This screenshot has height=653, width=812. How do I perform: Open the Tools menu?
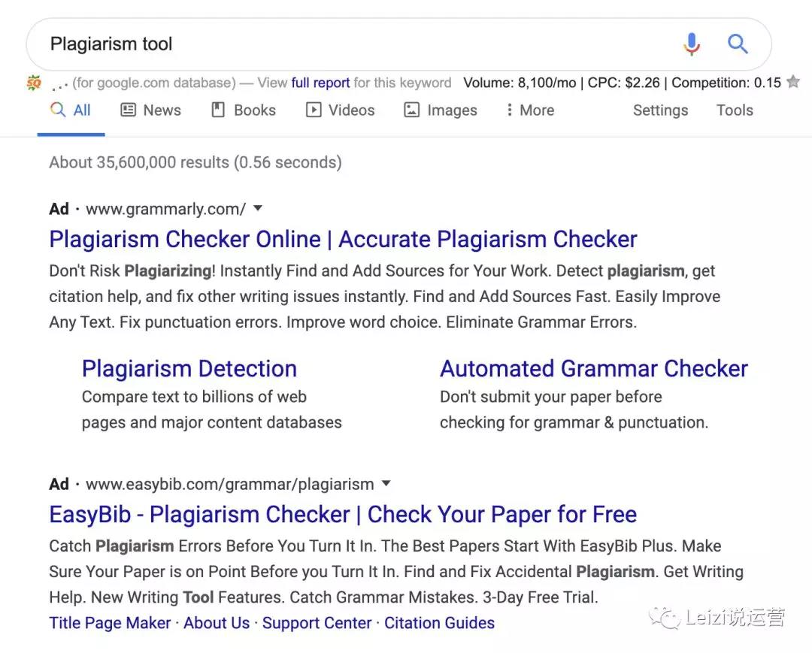(735, 110)
